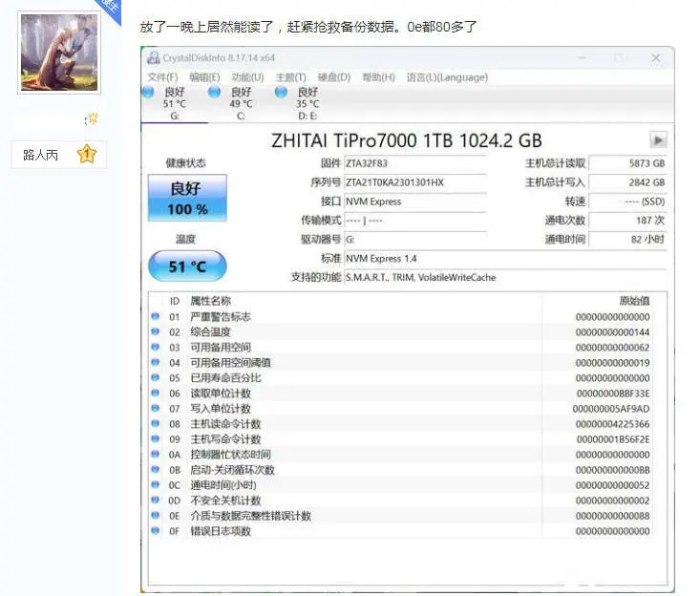Image resolution: width=700 pixels, height=596 pixels.
Task: Select row 02 综合温度
Action: pos(400,332)
